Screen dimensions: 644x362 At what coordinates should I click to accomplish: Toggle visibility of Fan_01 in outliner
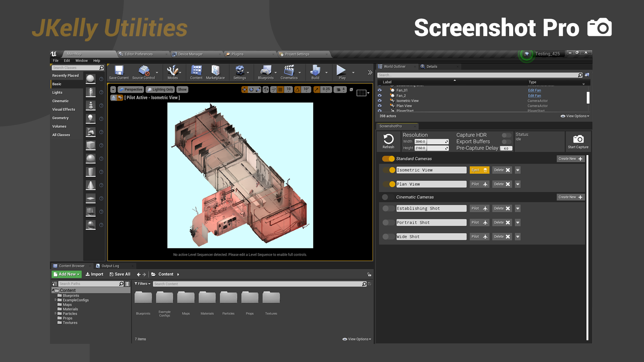(x=380, y=90)
